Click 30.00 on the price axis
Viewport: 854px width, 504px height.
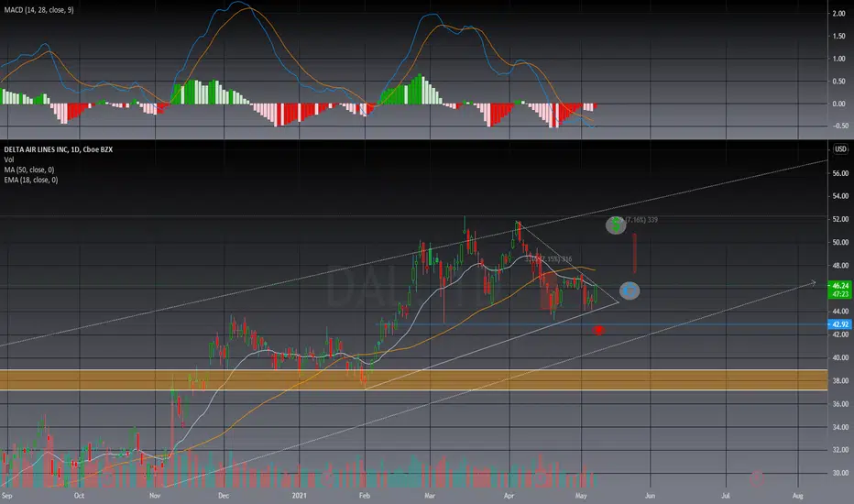tap(840, 473)
